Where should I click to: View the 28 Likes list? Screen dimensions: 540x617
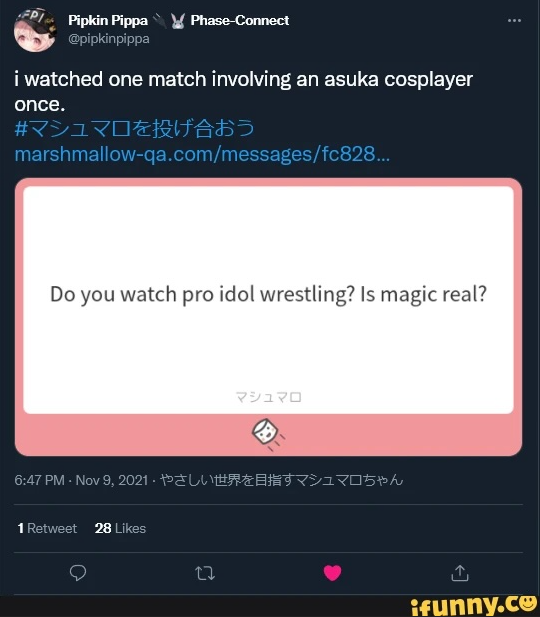coord(120,528)
